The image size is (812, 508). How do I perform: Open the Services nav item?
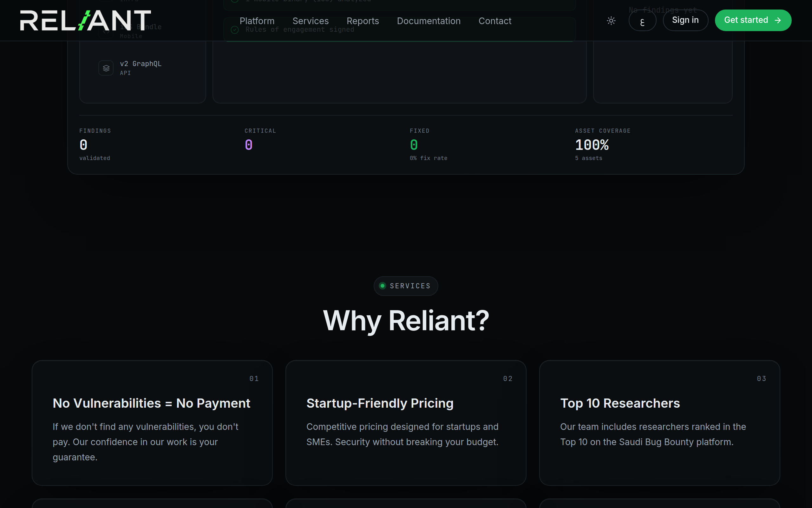pos(311,21)
